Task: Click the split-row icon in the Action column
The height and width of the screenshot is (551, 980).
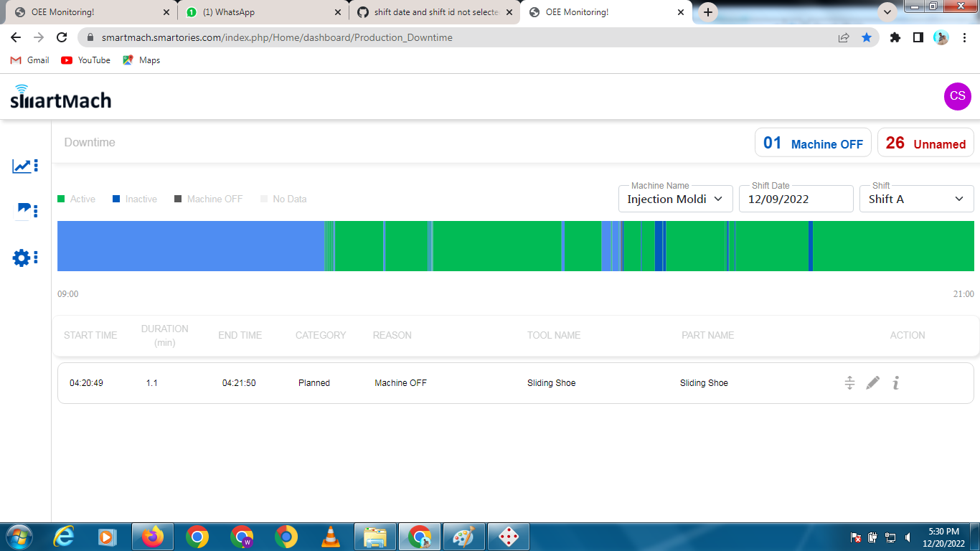Action: click(849, 382)
